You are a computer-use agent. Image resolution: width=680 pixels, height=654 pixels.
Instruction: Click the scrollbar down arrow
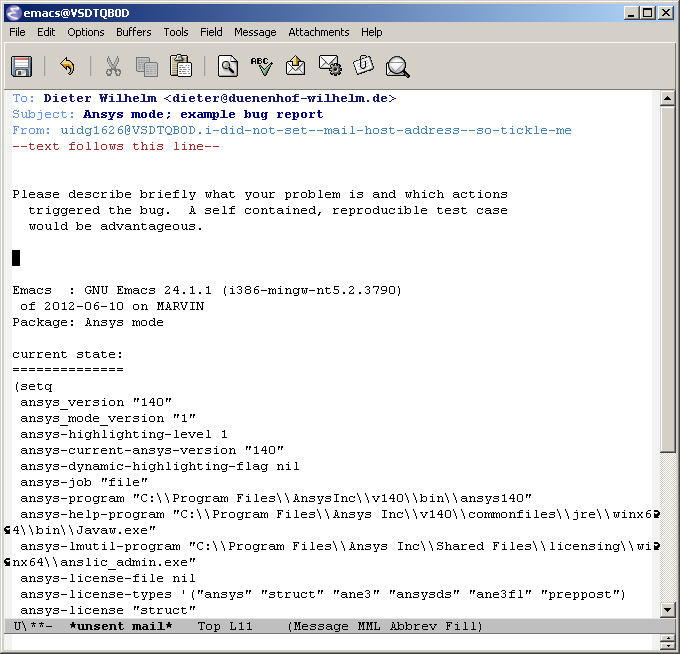667,610
